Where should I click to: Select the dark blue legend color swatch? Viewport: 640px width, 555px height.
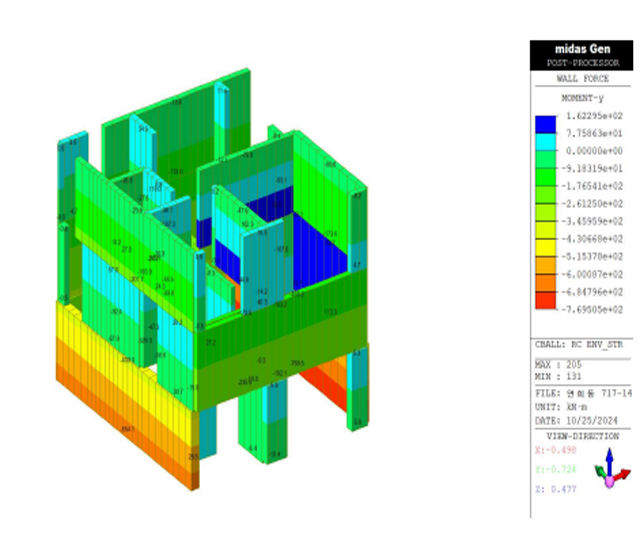coord(545,125)
